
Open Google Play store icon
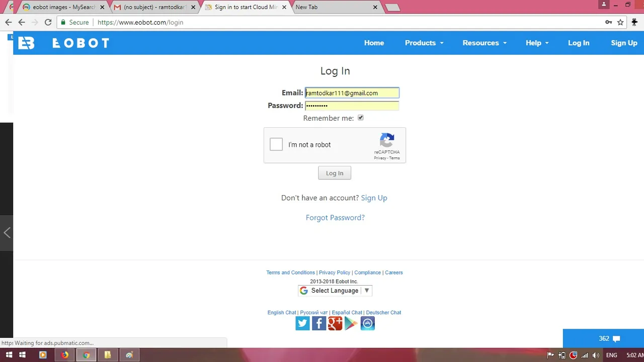(351, 323)
